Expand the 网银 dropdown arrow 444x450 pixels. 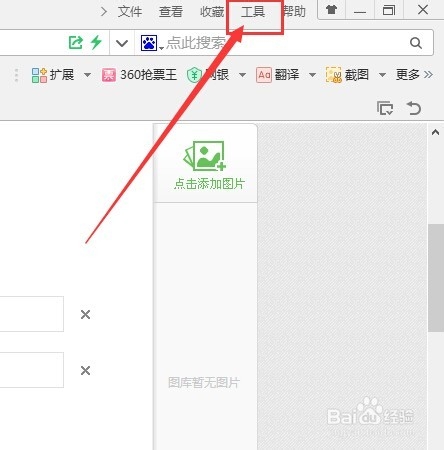[x=243, y=75]
